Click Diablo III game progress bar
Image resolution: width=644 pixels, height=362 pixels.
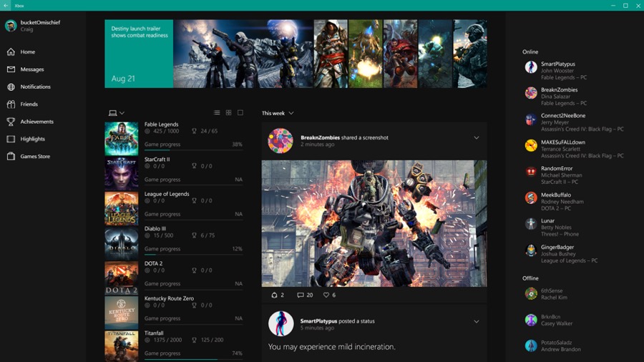[193, 255]
